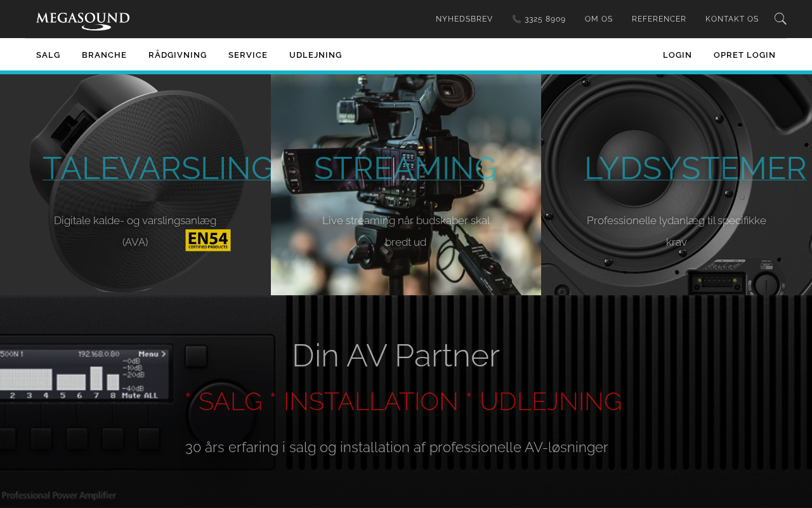Go to the Login page
Screen dimensions: 812x508
[678, 55]
